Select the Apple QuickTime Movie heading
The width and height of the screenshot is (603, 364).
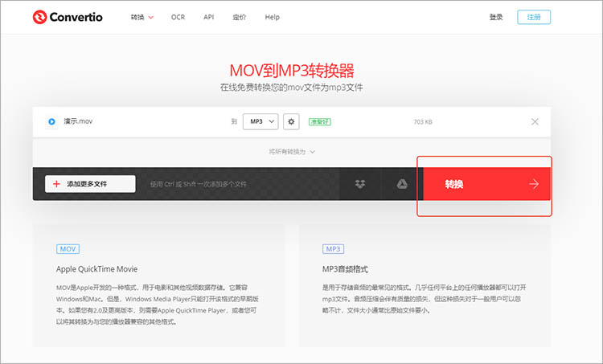coord(96,269)
